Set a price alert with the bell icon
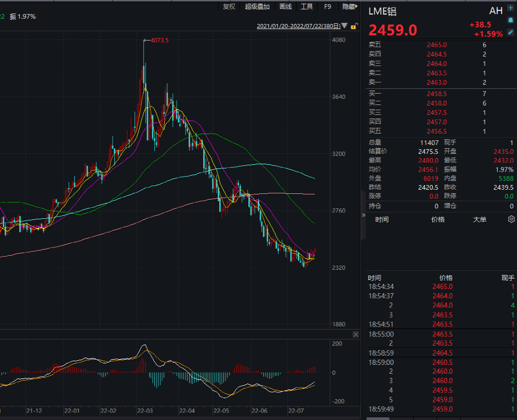Image resolution: width=517 pixels, height=420 pixels. tap(510, 20)
